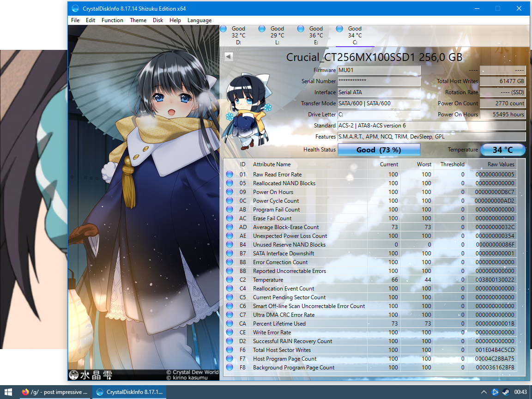
Task: Click the status orb for Successful RAIN Recovery Count
Action: pos(230,341)
